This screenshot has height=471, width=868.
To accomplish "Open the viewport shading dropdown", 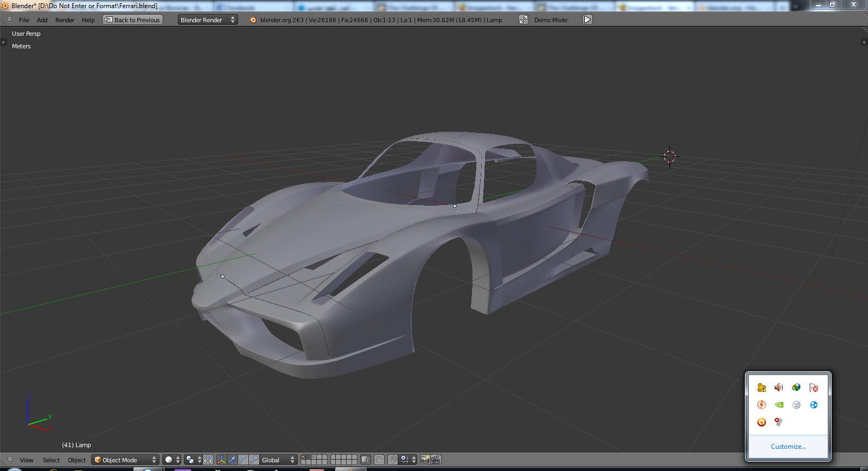I will tap(171, 460).
